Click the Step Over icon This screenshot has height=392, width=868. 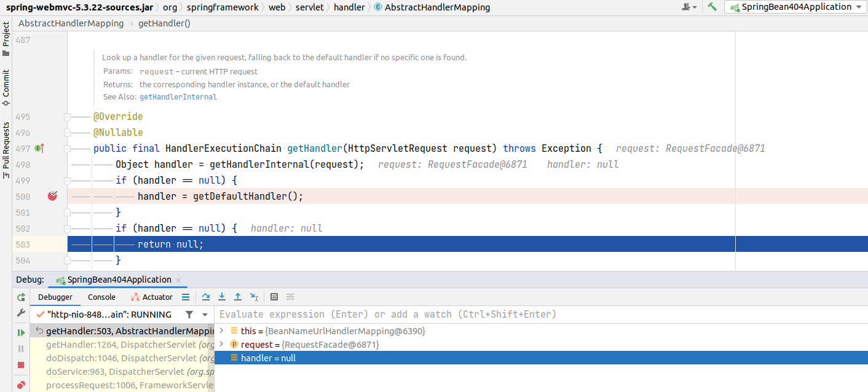pos(206,297)
